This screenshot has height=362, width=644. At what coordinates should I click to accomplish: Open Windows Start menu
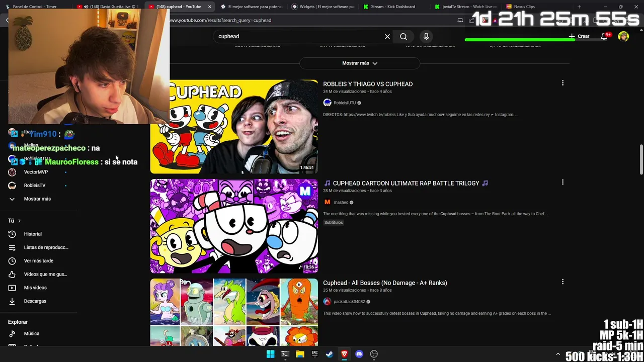point(270,354)
